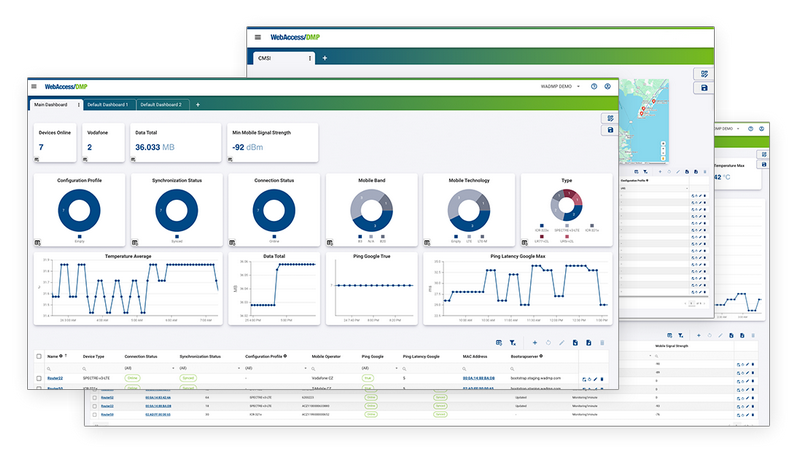Screen dimensions: 800x452
Task: Click the add device plus icon above table
Action: (535, 343)
